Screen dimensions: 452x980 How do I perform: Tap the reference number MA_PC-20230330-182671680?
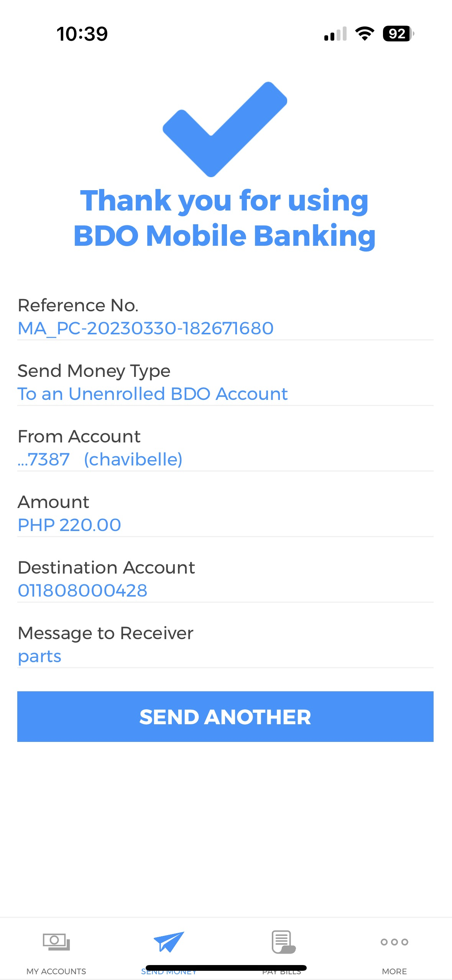[x=146, y=328]
